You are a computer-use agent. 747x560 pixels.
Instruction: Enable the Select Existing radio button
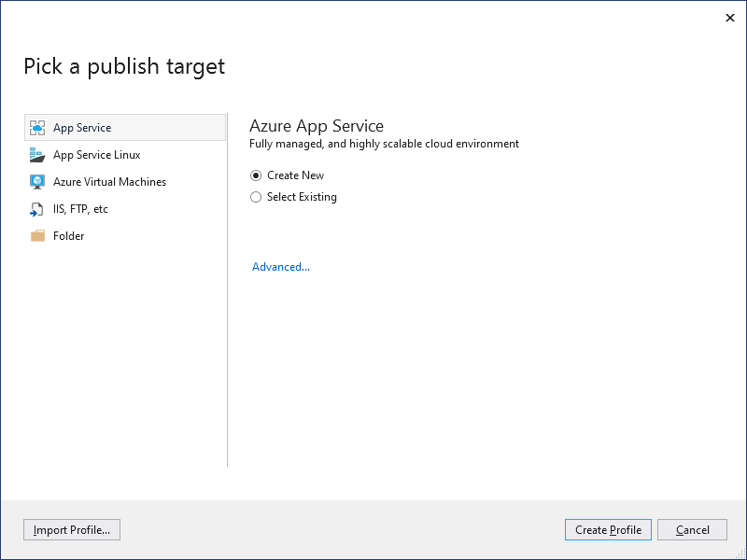[256, 197]
